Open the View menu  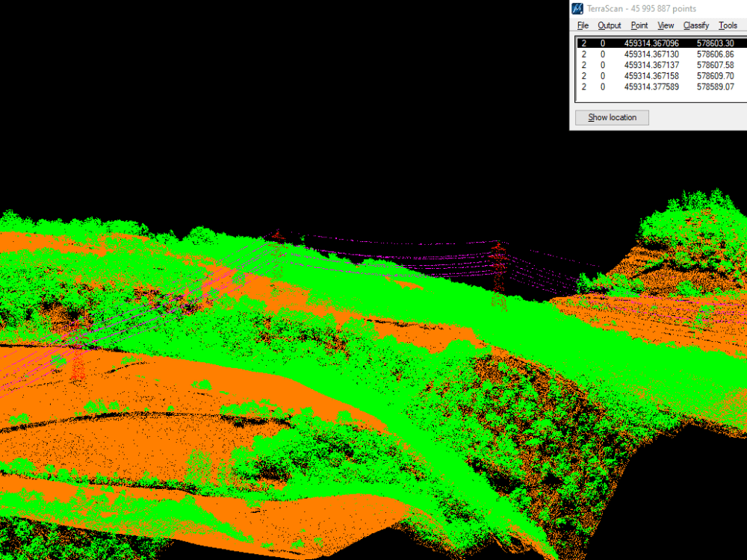pyautogui.click(x=665, y=25)
